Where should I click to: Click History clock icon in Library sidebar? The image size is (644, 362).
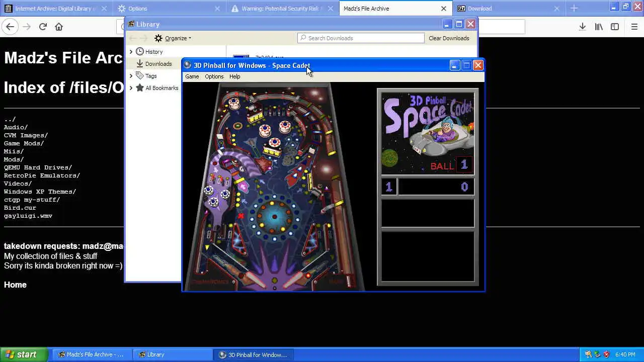140,51
